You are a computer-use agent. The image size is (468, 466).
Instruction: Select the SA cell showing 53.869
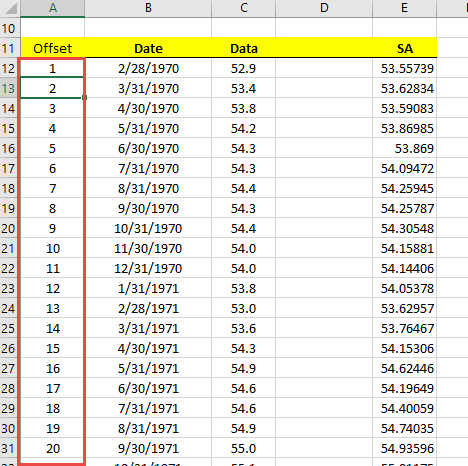(x=404, y=148)
